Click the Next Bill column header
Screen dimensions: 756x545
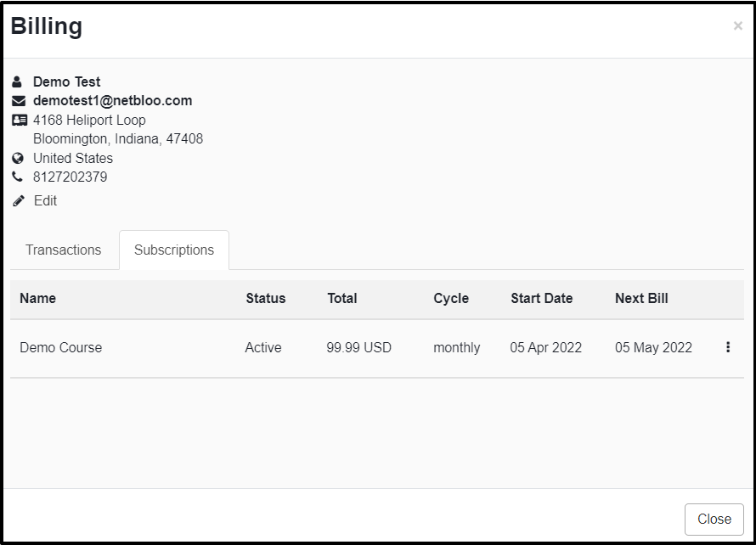tap(641, 298)
